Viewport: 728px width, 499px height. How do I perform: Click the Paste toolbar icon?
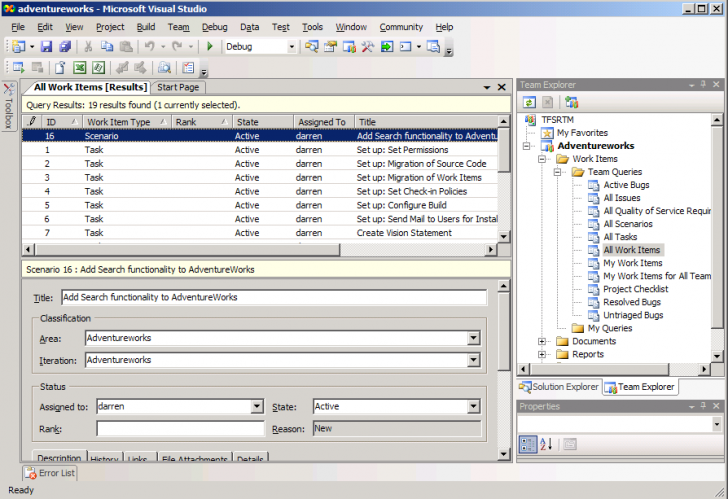[126, 46]
